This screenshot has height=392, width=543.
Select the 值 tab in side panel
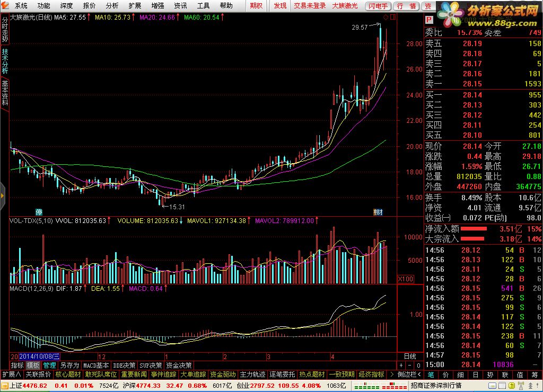click(520, 375)
